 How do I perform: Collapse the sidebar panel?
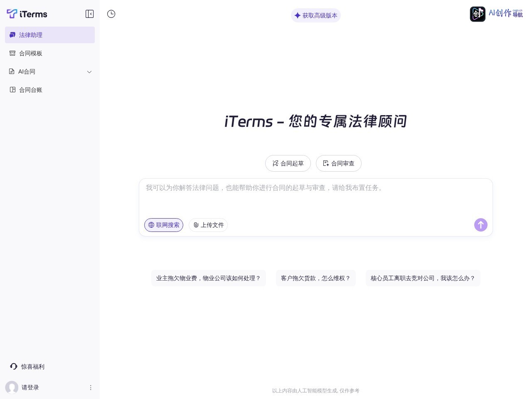click(x=89, y=14)
